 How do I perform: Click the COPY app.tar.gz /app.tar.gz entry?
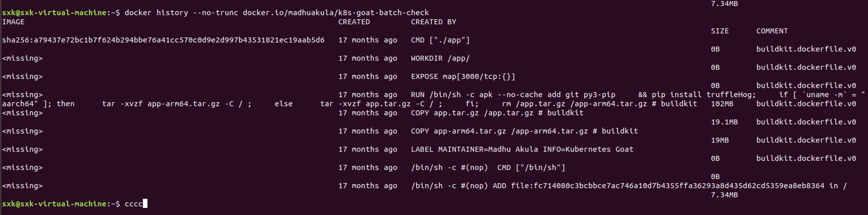(x=497, y=113)
